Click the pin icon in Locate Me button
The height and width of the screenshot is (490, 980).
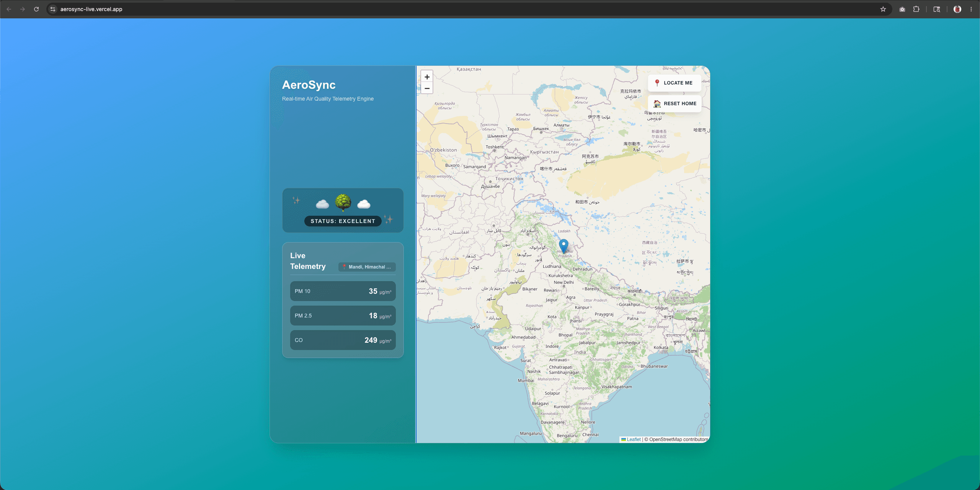[x=657, y=83]
